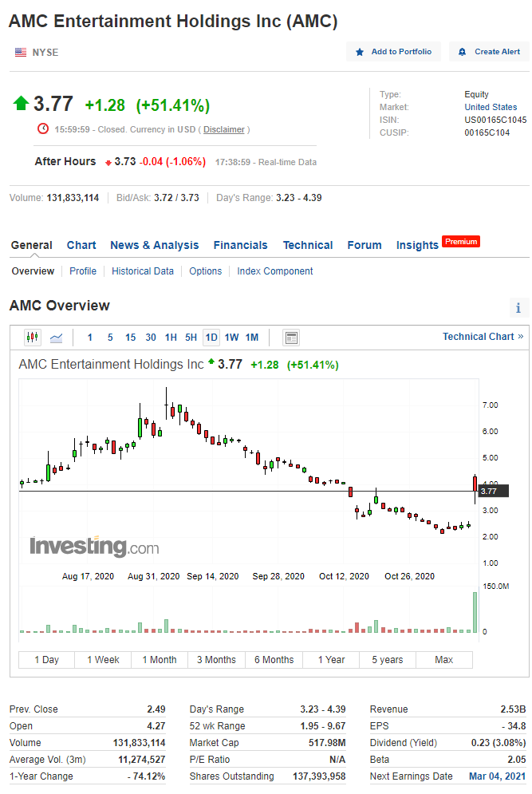The height and width of the screenshot is (794, 532).
Task: Set chart interval to 30 minutes
Action: point(150,338)
